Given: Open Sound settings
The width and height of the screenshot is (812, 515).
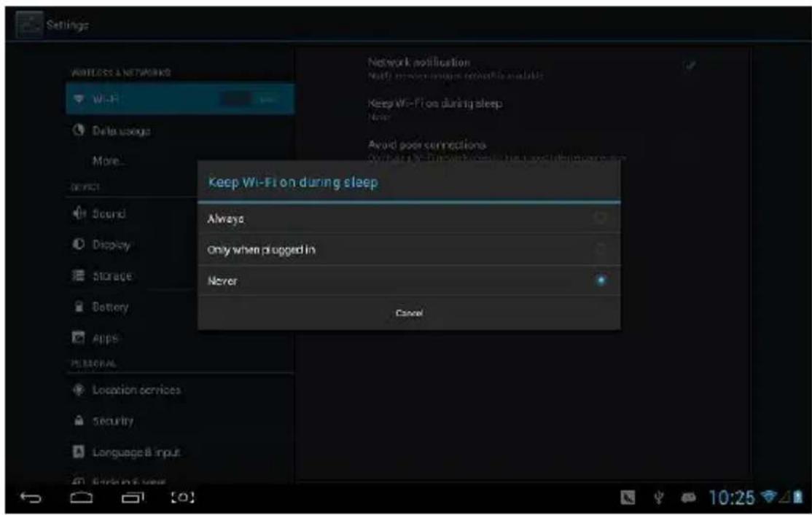Looking at the screenshot, I should pyautogui.click(x=132, y=213).
